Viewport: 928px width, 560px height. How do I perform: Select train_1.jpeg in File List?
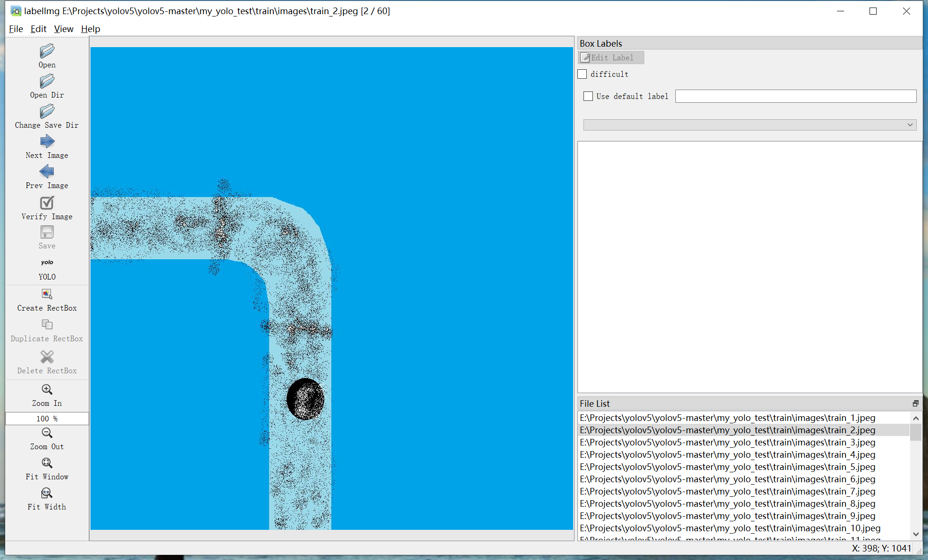pyautogui.click(x=744, y=418)
